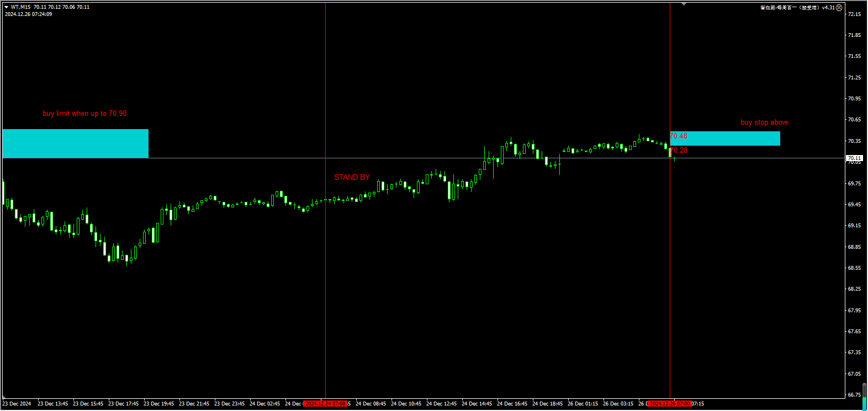
Task: Click the green level indicator at bottom-right corner
Action: click(x=864, y=396)
